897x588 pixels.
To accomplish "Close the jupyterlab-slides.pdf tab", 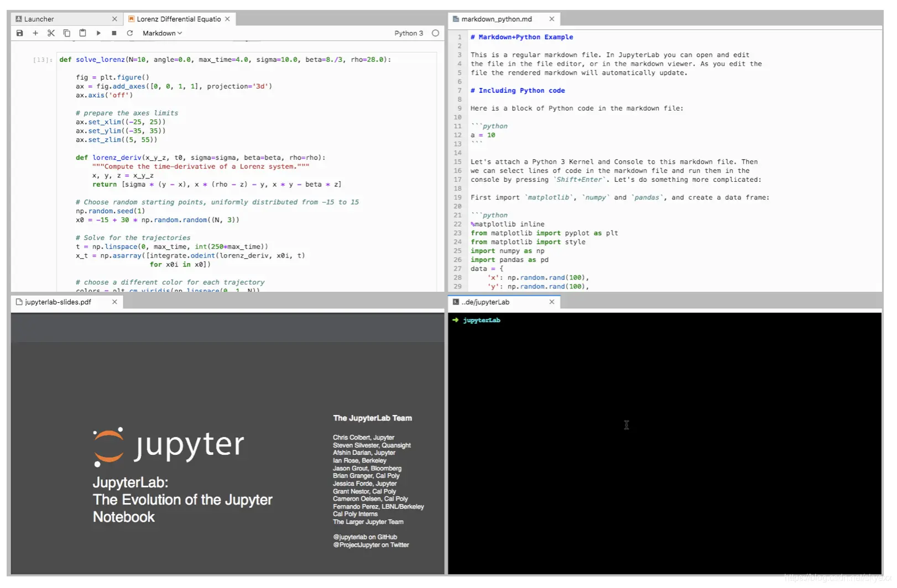I will [x=114, y=302].
